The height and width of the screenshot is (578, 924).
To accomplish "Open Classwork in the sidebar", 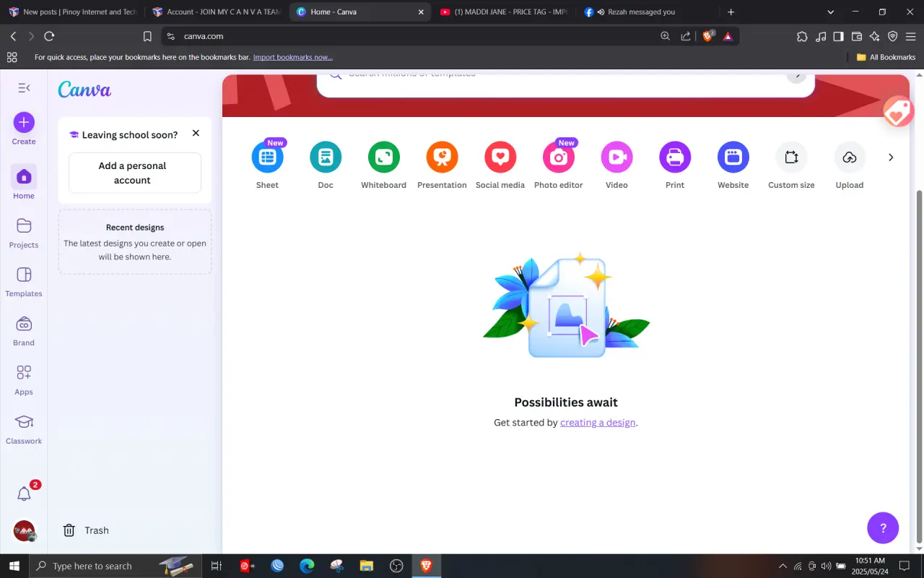I will click(24, 430).
